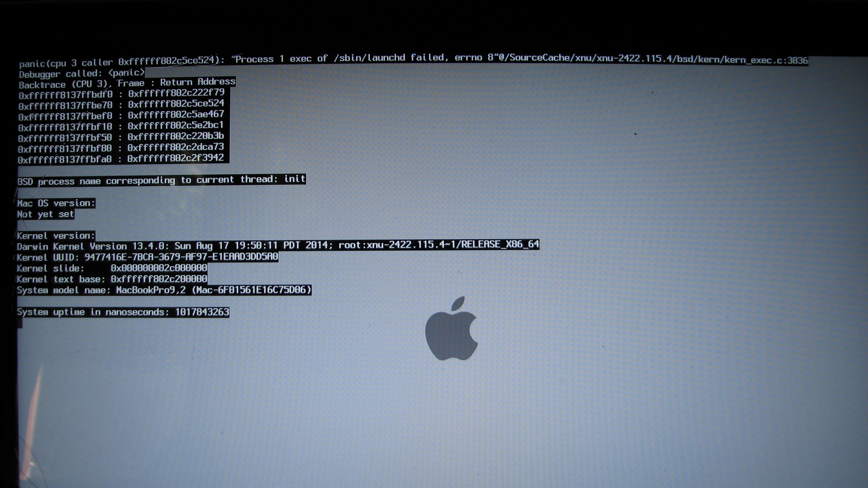
Task: Click the 'Kernel UUID' line
Action: (x=148, y=257)
